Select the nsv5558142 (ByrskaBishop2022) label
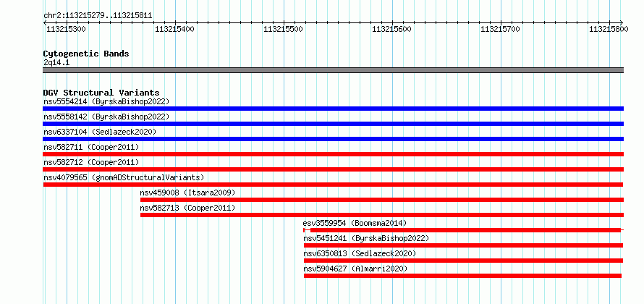Image resolution: width=644 pixels, height=304 pixels. coord(106,117)
